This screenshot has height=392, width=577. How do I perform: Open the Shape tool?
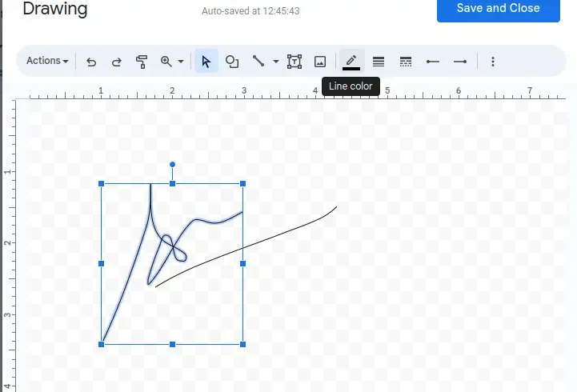232,62
